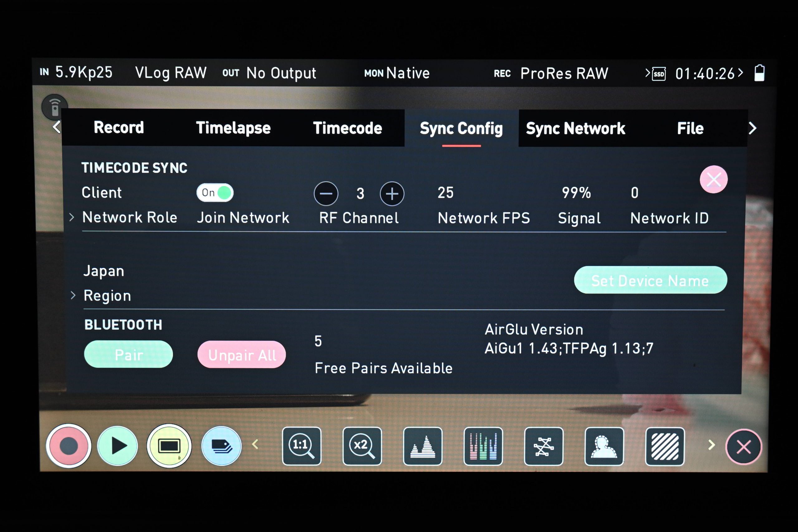Enable 1:1 zoom magnifier

pos(302,446)
